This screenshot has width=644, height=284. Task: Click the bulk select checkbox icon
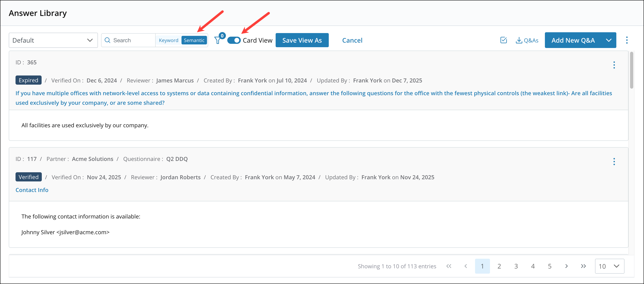tap(503, 40)
